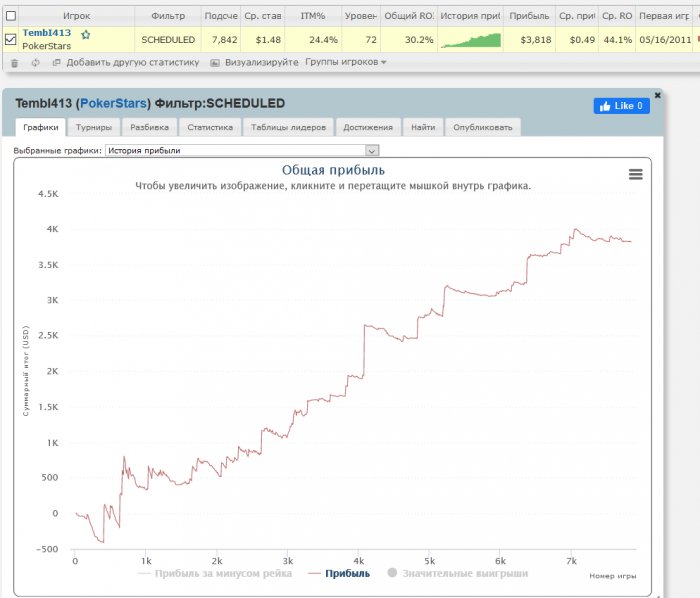Open the chart hamburger menu
The height and width of the screenshot is (598, 700).
[x=636, y=174]
